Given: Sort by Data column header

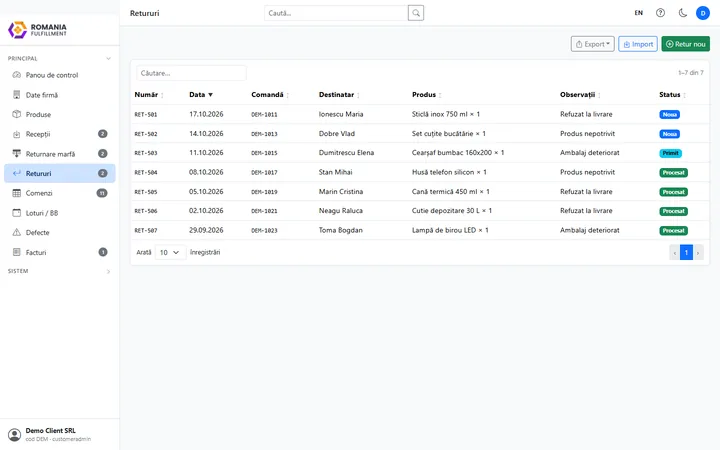Looking at the screenshot, I should pyautogui.click(x=201, y=95).
